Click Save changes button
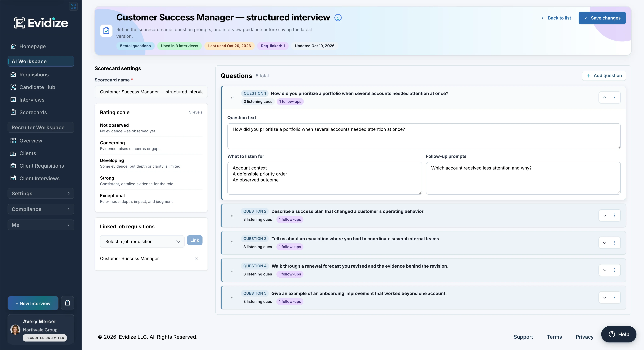The height and width of the screenshot is (350, 644). tap(602, 18)
